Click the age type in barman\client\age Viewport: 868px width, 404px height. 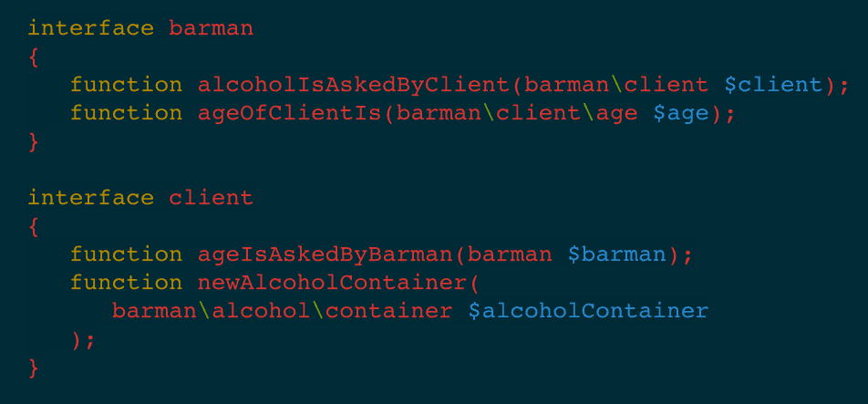click(x=617, y=113)
